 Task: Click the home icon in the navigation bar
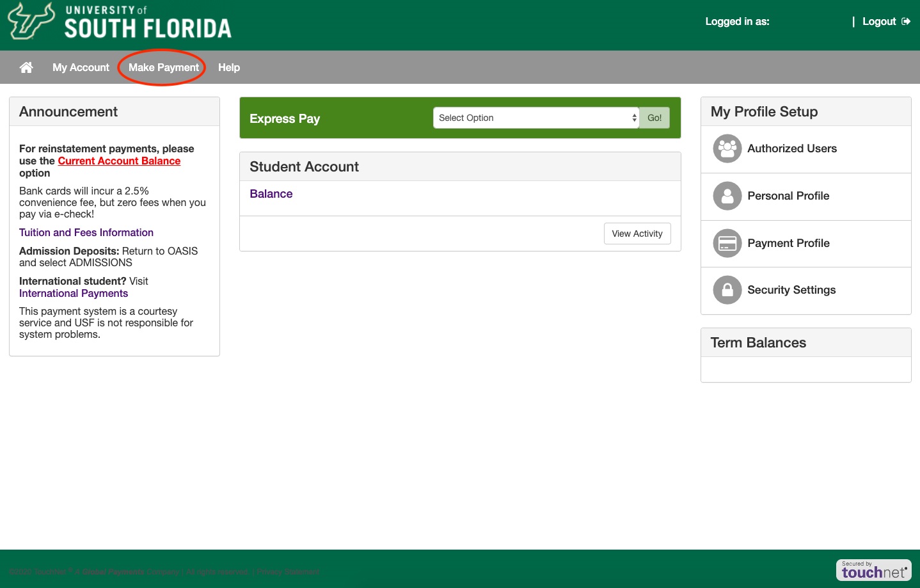(x=26, y=67)
